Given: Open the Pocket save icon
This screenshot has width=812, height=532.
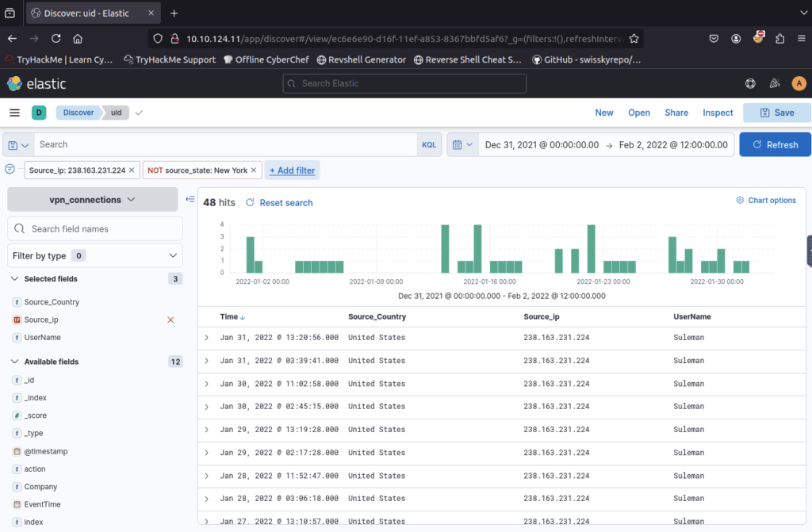Looking at the screenshot, I should (714, 38).
